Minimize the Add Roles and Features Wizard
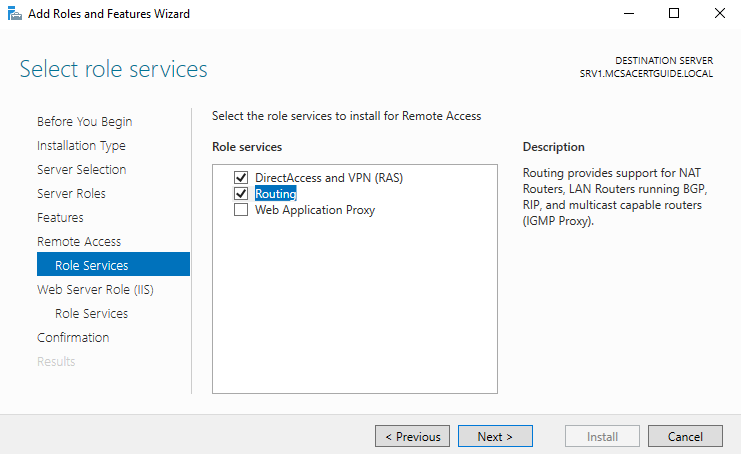 tap(629, 14)
